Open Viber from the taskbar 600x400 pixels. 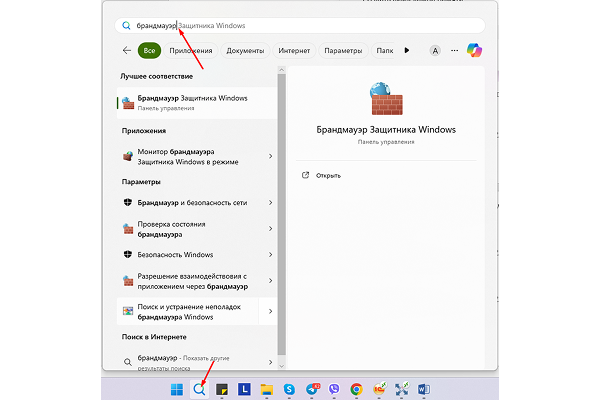(334, 390)
